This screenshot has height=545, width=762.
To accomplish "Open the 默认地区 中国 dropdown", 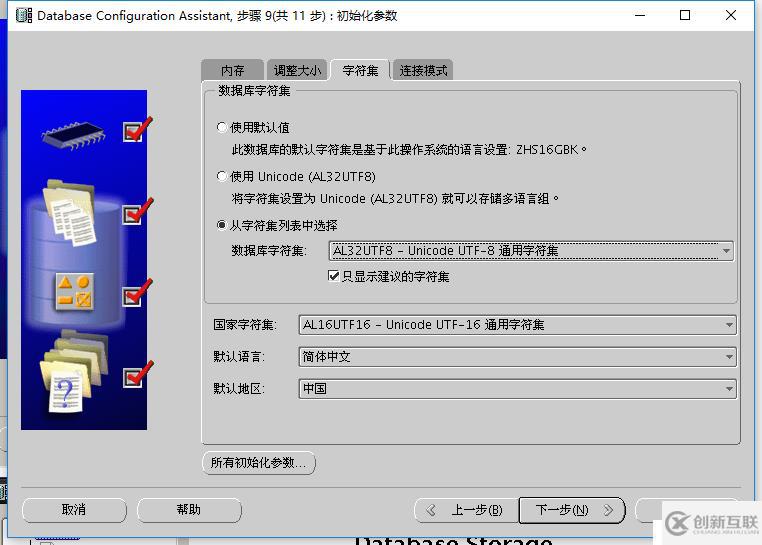I will pyautogui.click(x=518, y=389).
